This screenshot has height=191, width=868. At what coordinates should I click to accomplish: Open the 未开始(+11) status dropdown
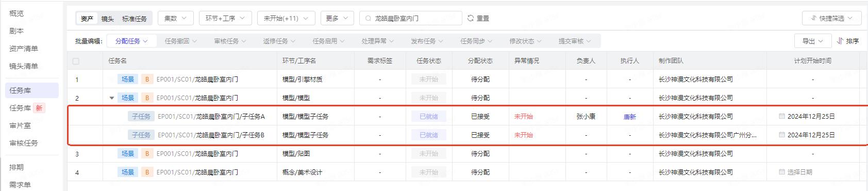[286, 18]
